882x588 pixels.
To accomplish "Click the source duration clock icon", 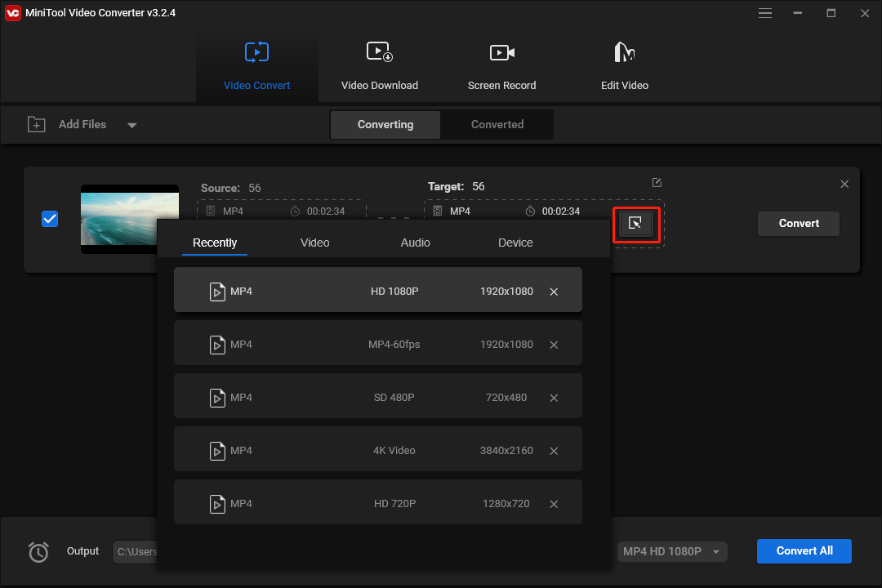I will coord(295,211).
